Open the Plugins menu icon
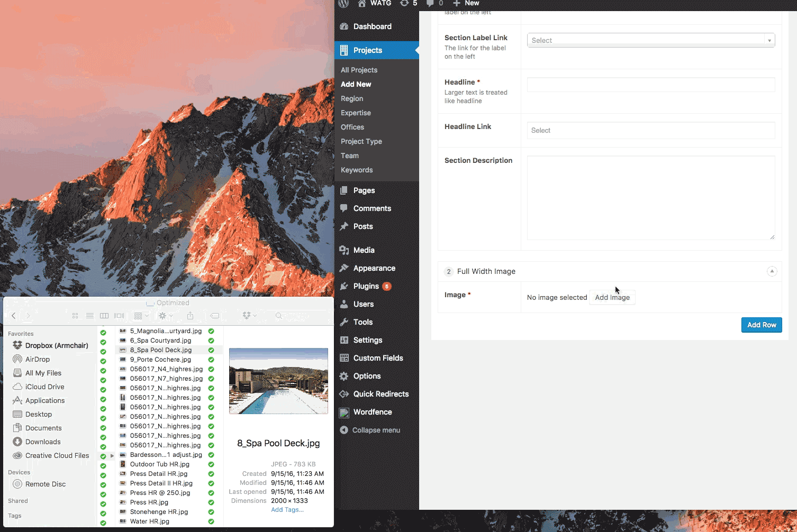This screenshot has width=797, height=532. [x=344, y=286]
